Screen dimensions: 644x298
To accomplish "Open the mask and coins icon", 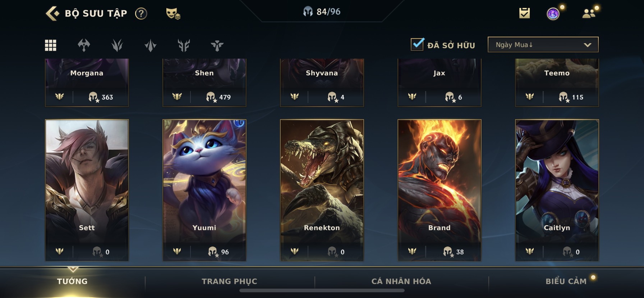I will tap(173, 14).
